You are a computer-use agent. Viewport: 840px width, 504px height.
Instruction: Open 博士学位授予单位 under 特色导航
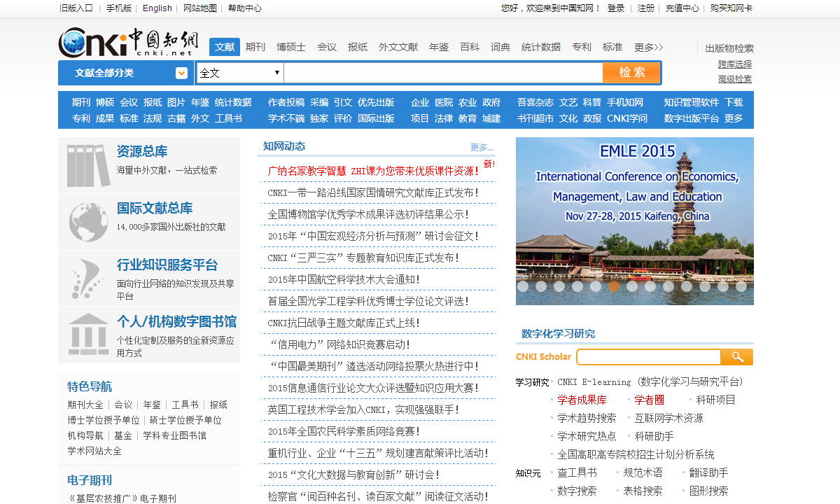point(104,420)
